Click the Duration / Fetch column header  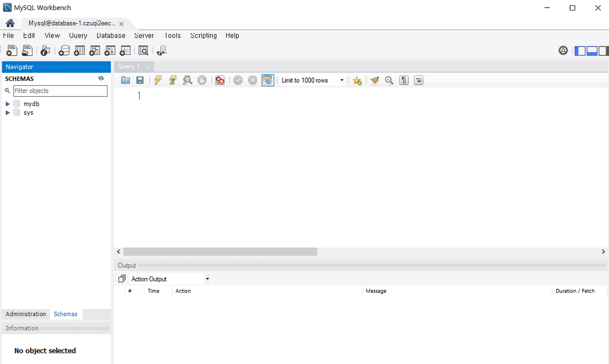(580, 291)
